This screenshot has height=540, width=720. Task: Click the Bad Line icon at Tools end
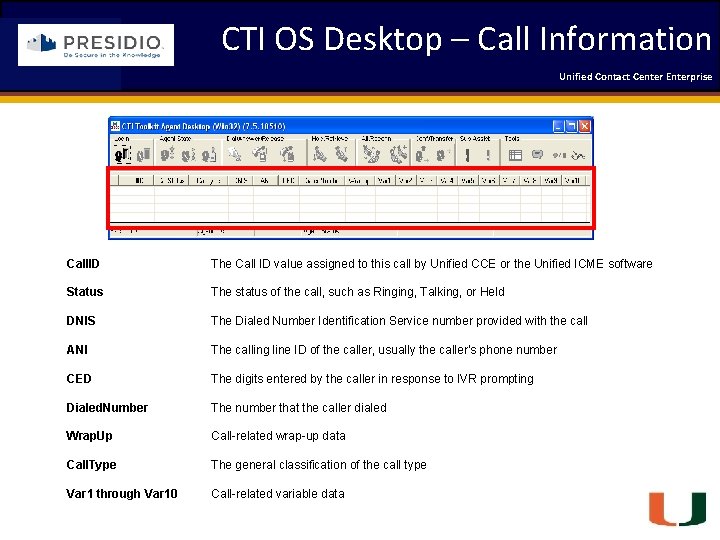578,156
